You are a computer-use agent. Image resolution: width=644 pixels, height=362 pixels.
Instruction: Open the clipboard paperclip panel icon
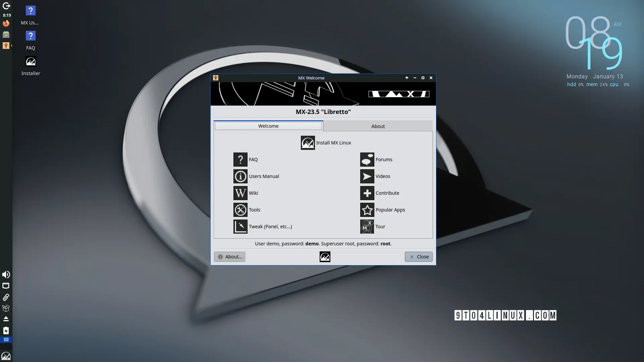(x=6, y=297)
